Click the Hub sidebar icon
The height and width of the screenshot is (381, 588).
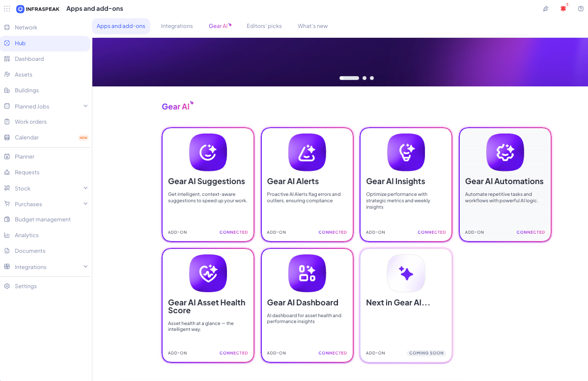7,43
